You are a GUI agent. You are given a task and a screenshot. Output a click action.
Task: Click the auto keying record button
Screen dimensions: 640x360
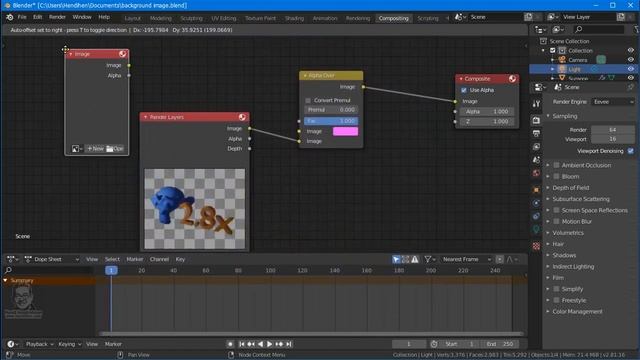[x=230, y=344]
